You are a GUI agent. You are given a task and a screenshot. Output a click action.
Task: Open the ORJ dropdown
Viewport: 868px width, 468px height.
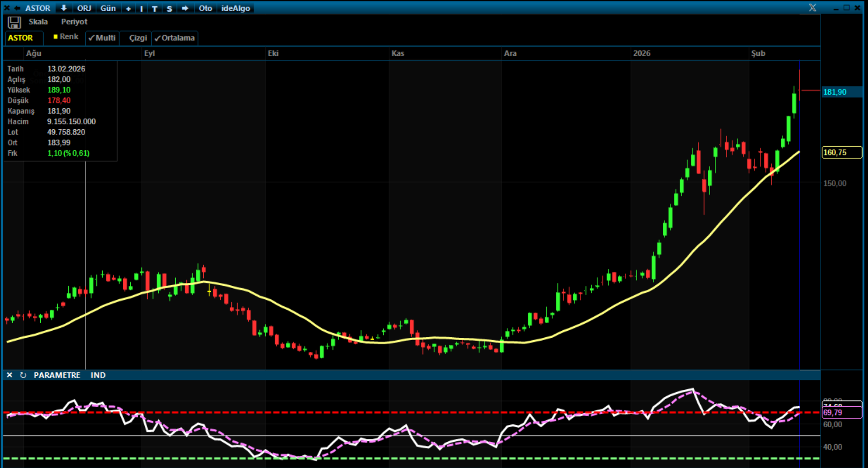tap(84, 8)
